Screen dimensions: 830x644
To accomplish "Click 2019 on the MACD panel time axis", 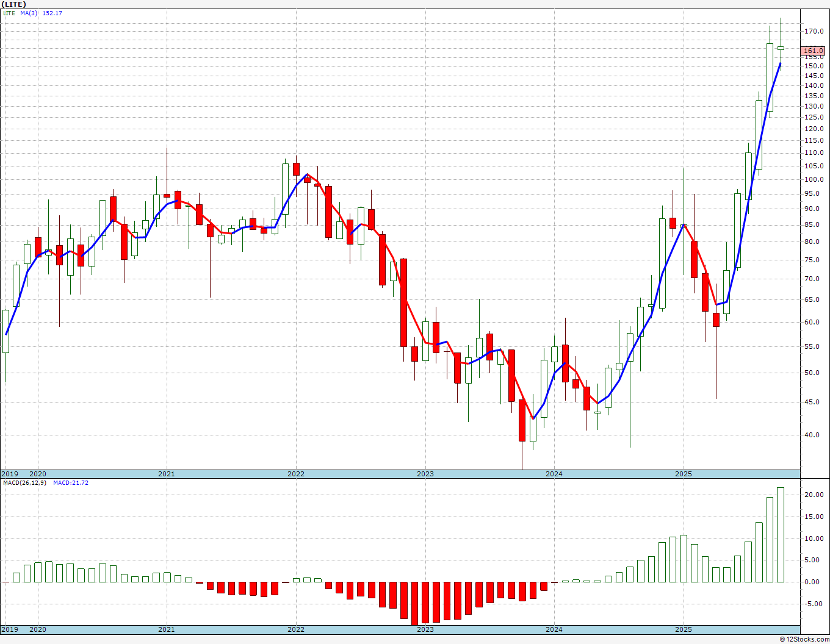I will coord(9,630).
